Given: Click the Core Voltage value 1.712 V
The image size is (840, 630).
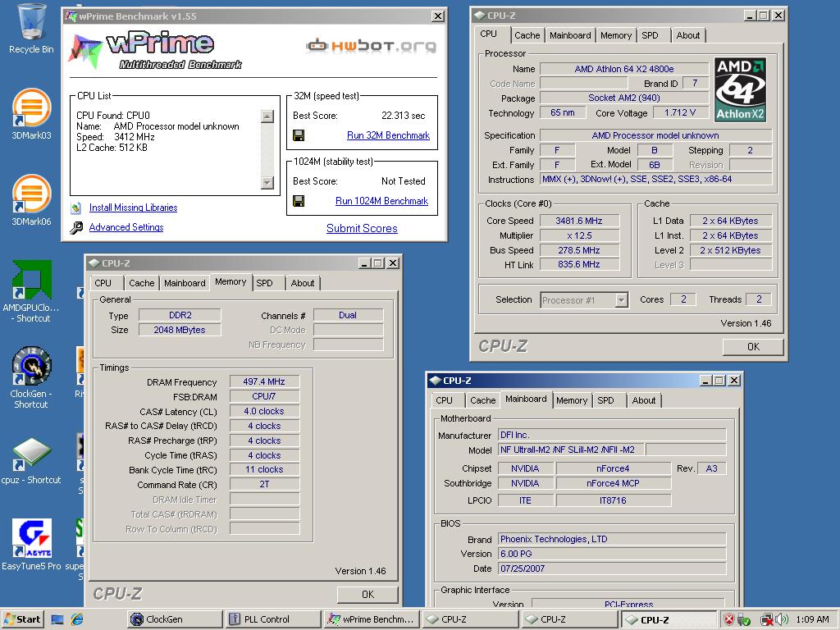Looking at the screenshot, I should [x=680, y=113].
